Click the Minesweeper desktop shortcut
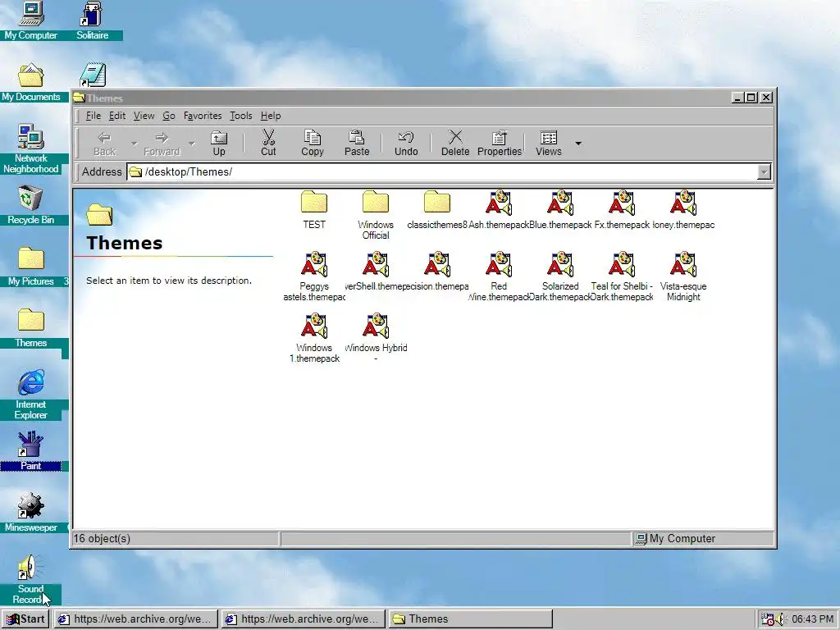Screen dimensions: 840x630 click(x=30, y=513)
